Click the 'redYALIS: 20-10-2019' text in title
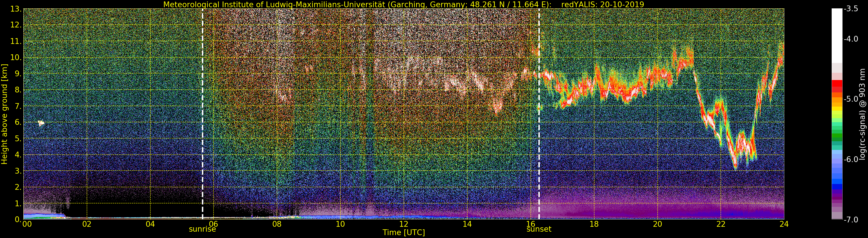Viewport: 868px width, 238px height. tap(602, 4)
